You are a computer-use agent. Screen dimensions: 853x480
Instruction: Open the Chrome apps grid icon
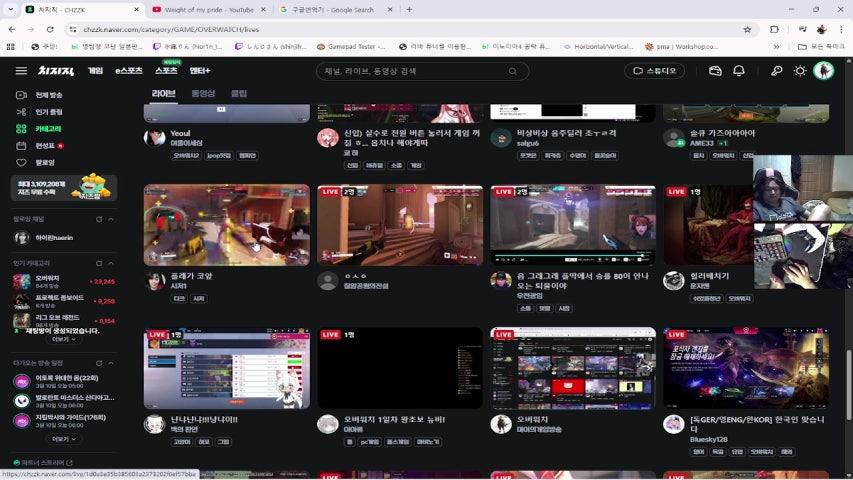[x=10, y=47]
